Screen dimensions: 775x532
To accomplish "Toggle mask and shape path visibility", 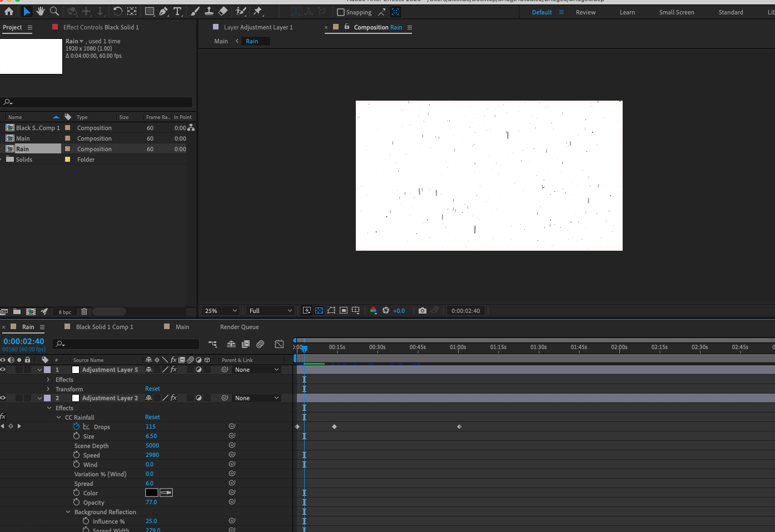I will pos(331,311).
